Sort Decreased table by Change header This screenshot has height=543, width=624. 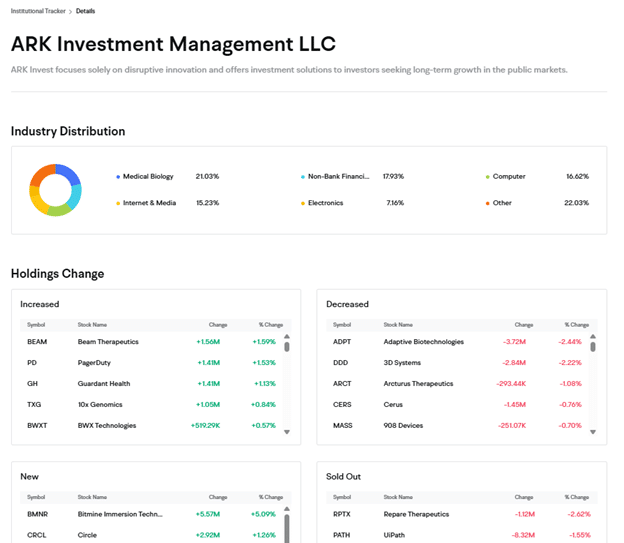click(x=523, y=325)
